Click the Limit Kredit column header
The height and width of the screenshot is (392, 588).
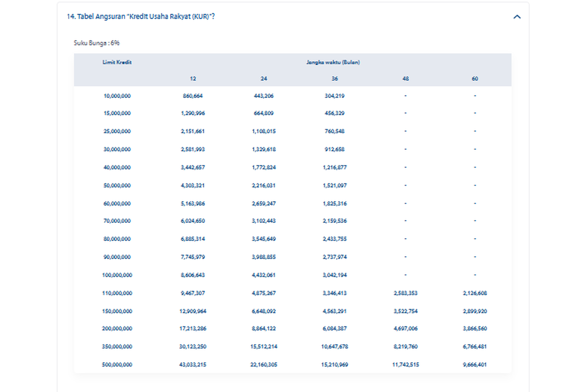click(117, 62)
